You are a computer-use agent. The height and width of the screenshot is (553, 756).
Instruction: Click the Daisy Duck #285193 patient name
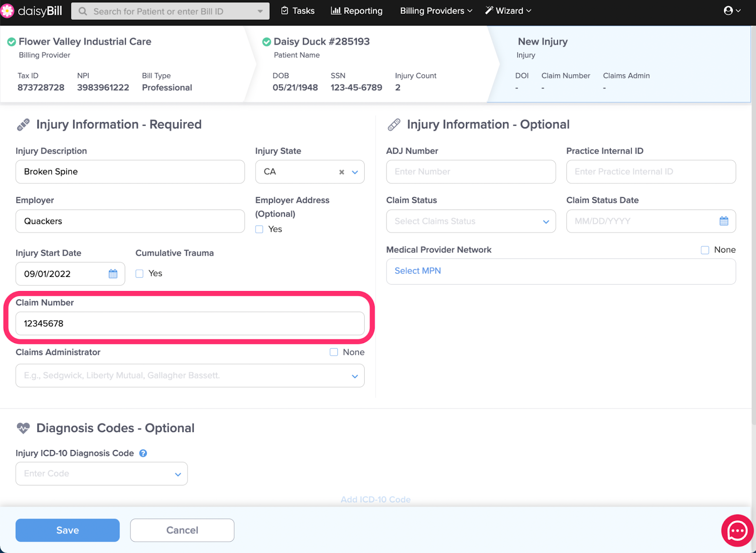click(x=322, y=42)
